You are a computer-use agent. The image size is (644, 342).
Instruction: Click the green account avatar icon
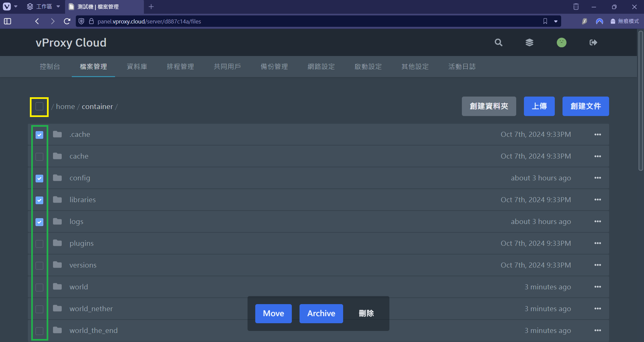point(561,43)
